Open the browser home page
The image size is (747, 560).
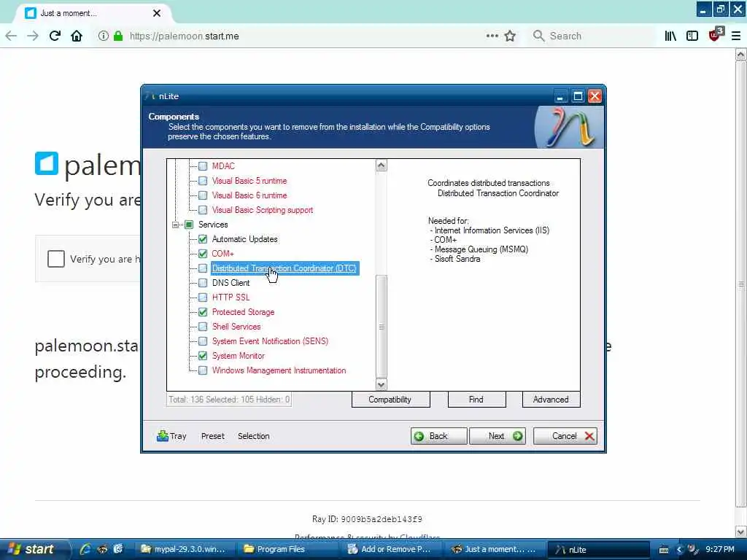pos(76,36)
